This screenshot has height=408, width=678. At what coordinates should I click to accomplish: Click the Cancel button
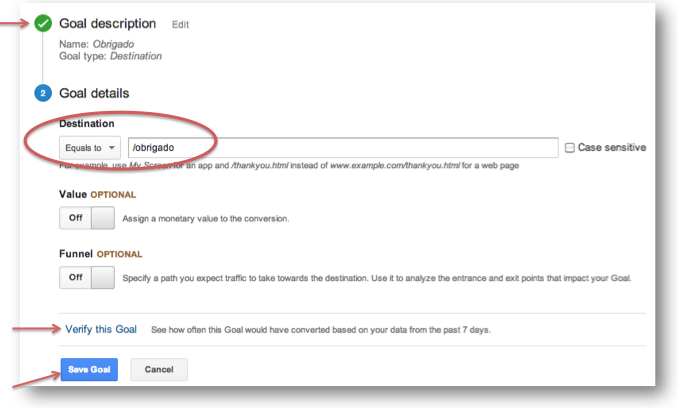tap(159, 369)
